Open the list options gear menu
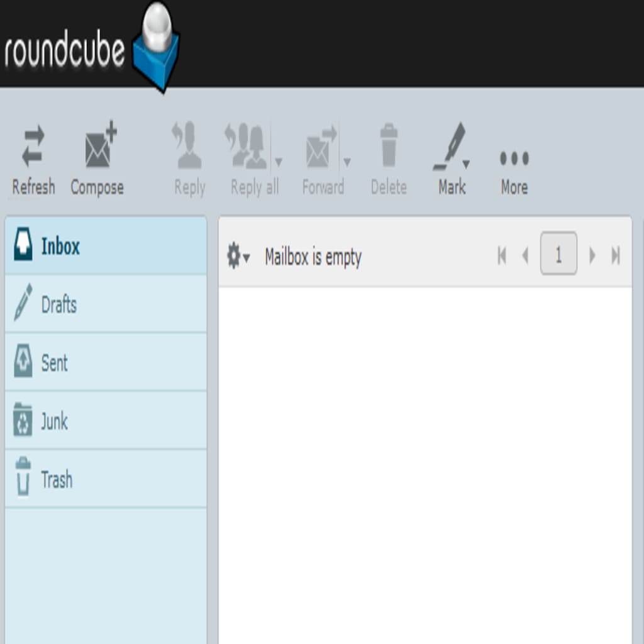The height and width of the screenshot is (644, 644). click(238, 256)
